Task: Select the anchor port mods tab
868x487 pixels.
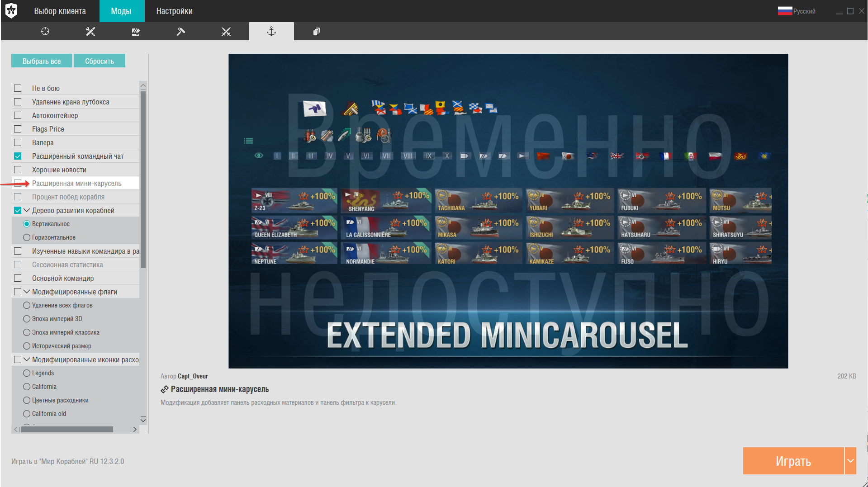Action: [271, 31]
